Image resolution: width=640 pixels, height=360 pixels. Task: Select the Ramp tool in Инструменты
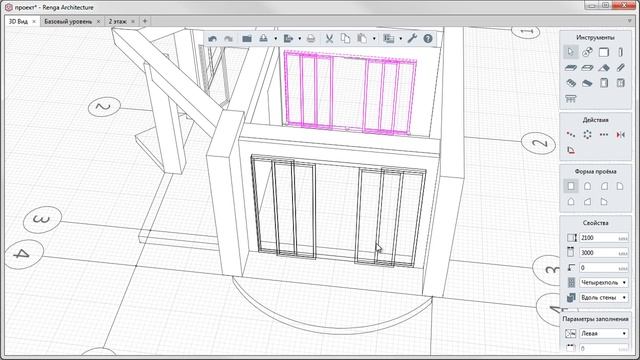pos(587,83)
